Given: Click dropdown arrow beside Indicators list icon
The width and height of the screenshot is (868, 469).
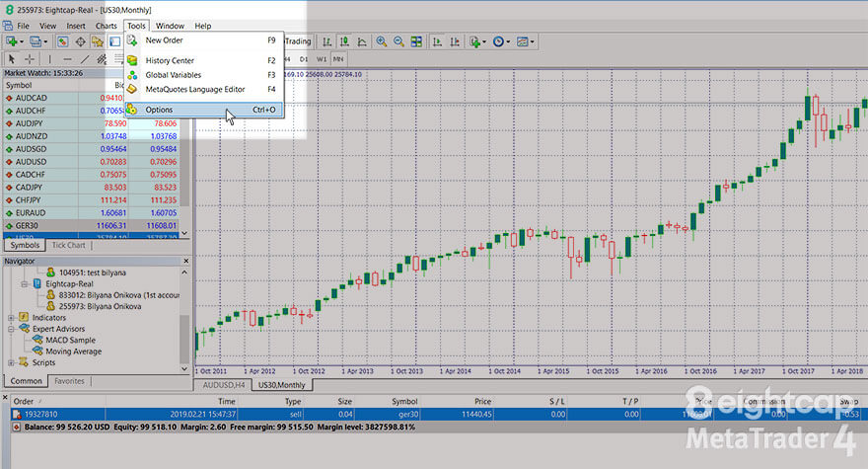Looking at the screenshot, I should (x=484, y=41).
